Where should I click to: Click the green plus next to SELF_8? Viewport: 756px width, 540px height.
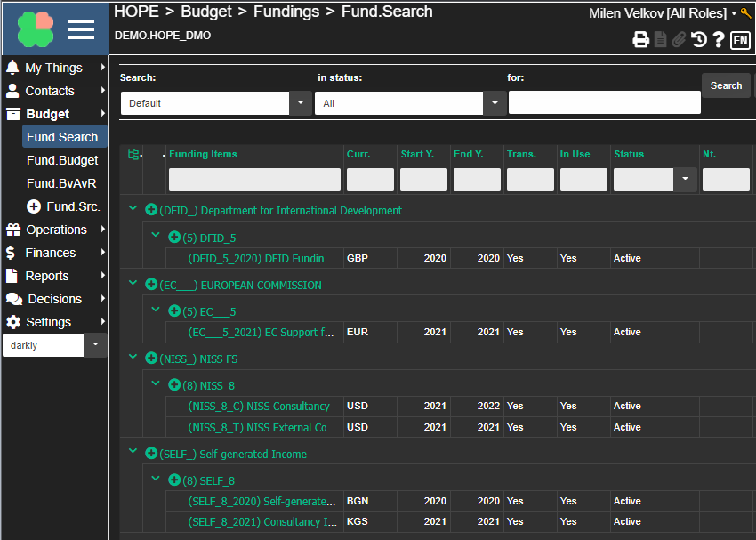tap(175, 478)
